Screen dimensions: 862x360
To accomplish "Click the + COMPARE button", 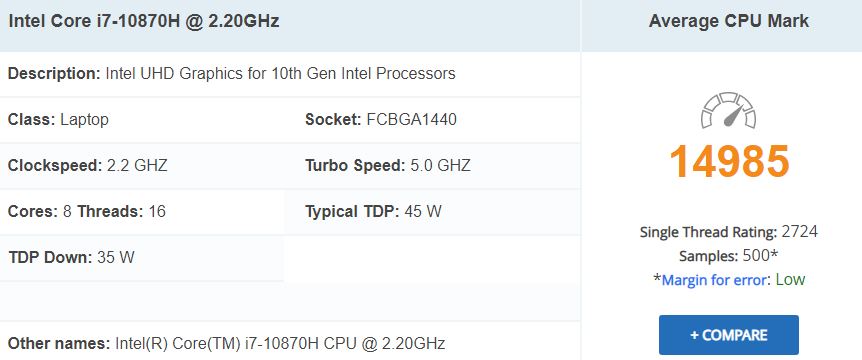I will tap(728, 335).
